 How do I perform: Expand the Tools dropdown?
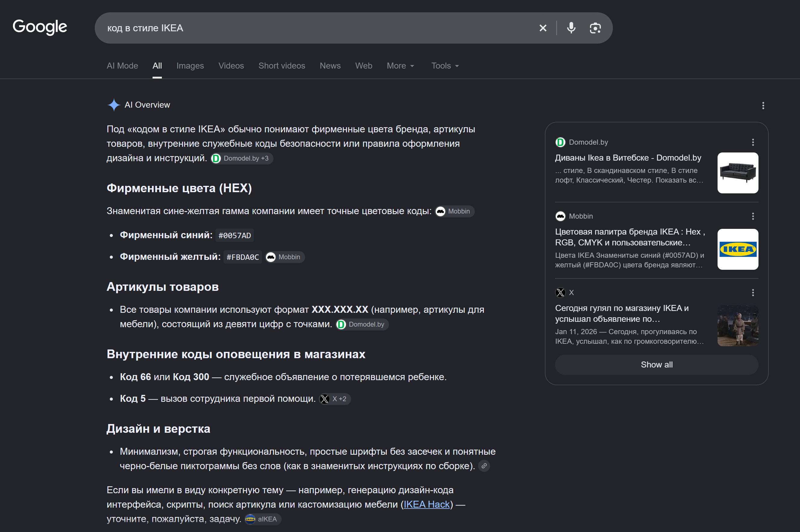(x=445, y=66)
